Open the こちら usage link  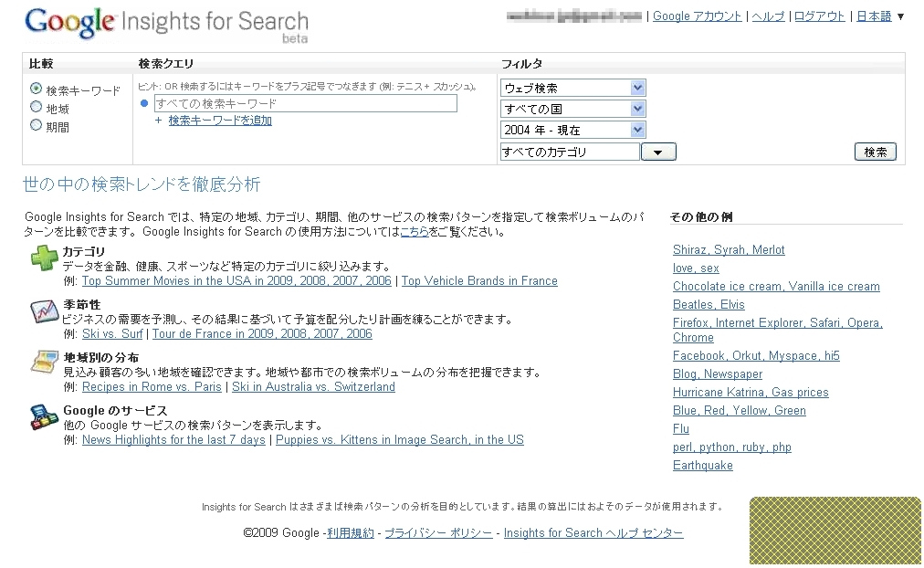pyautogui.click(x=415, y=232)
